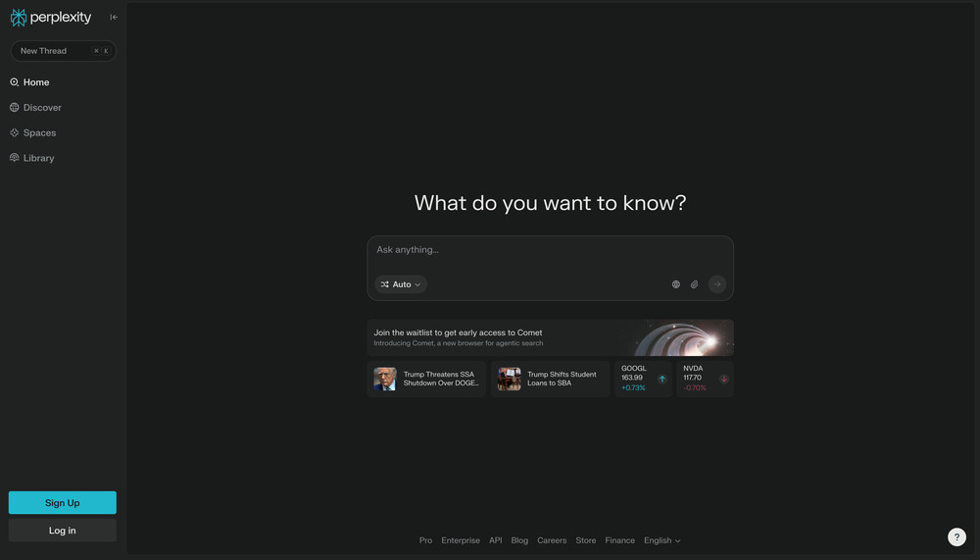Open Library from the sidebar
The width and height of the screenshot is (980, 560).
point(38,158)
